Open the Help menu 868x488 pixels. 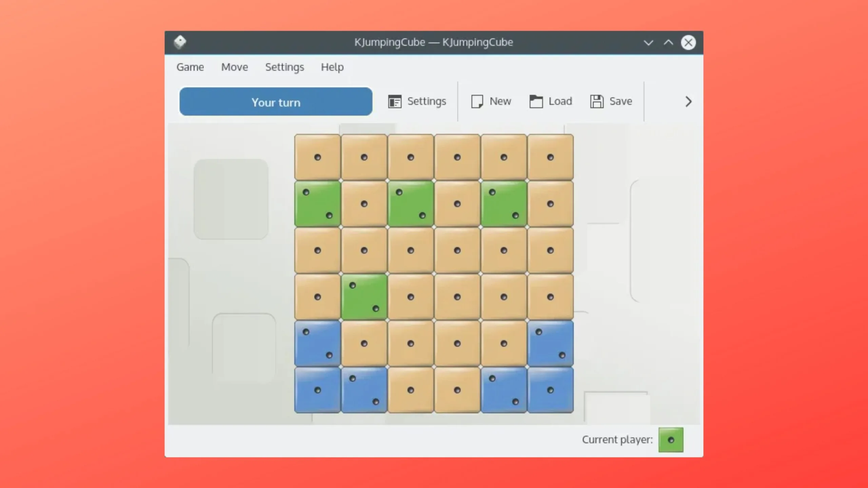[x=332, y=67]
